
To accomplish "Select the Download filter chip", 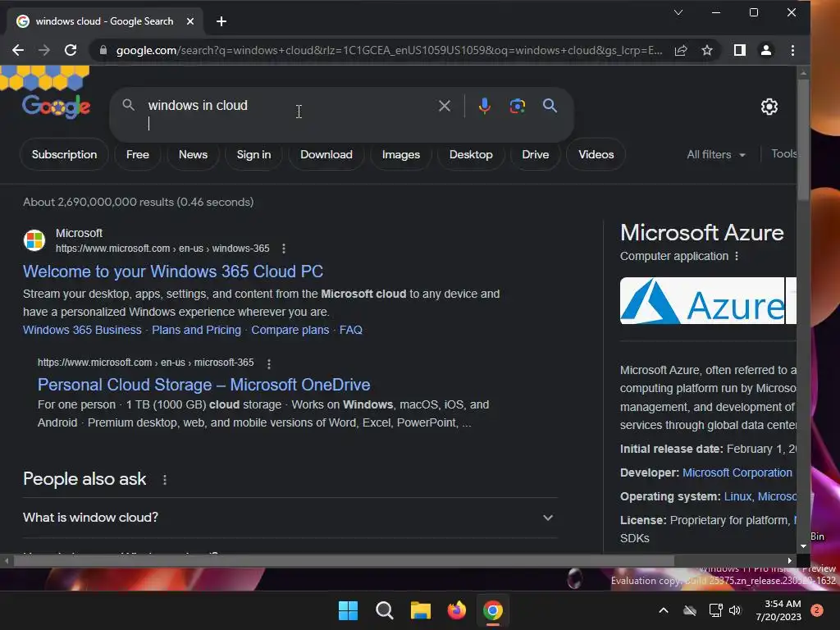I will (326, 155).
